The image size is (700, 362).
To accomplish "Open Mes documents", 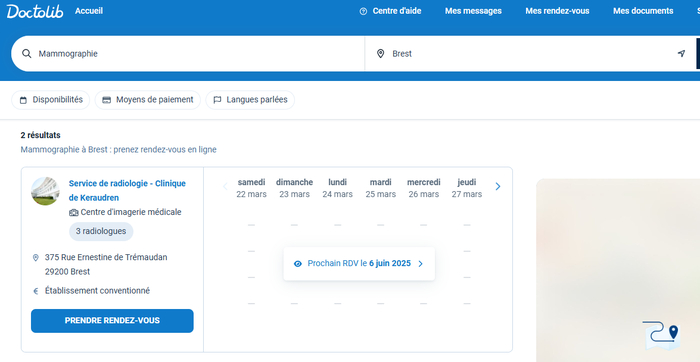I will click(x=643, y=11).
